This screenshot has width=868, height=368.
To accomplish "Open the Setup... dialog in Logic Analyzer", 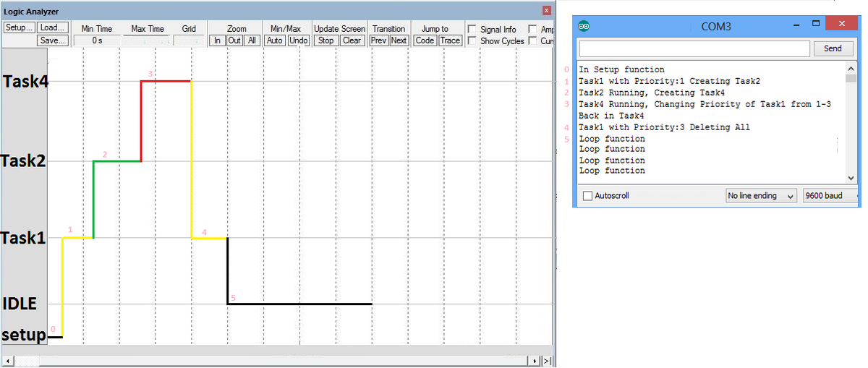I will point(20,28).
